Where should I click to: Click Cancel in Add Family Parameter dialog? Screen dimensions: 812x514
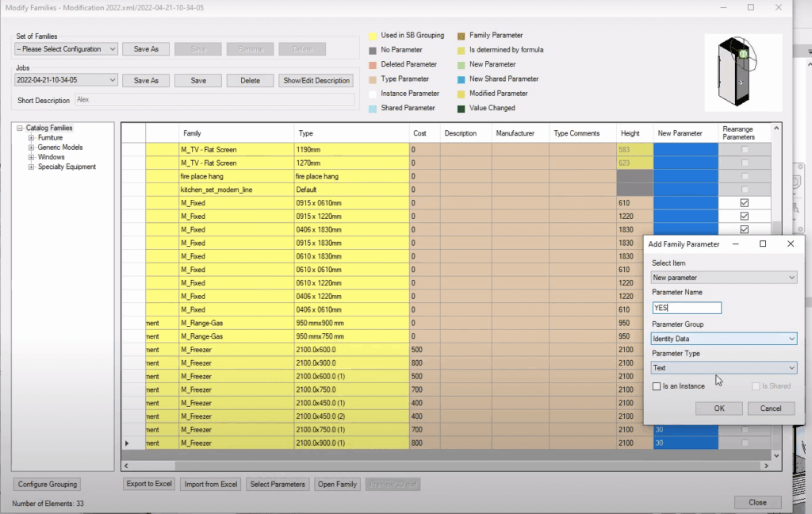point(771,409)
